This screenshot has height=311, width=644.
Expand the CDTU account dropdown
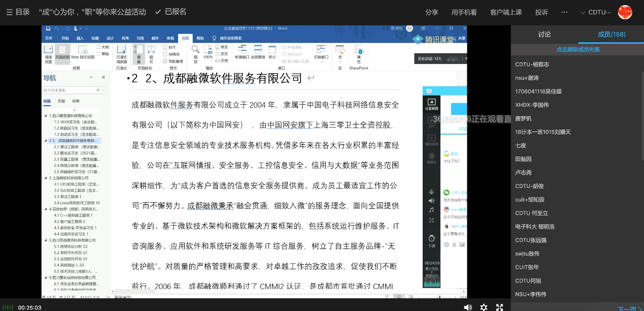596,12
